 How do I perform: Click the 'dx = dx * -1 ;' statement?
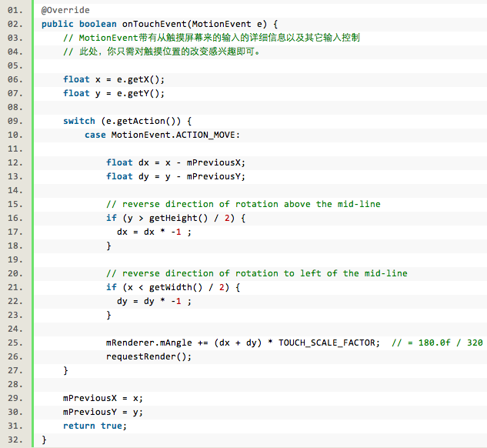tap(154, 232)
